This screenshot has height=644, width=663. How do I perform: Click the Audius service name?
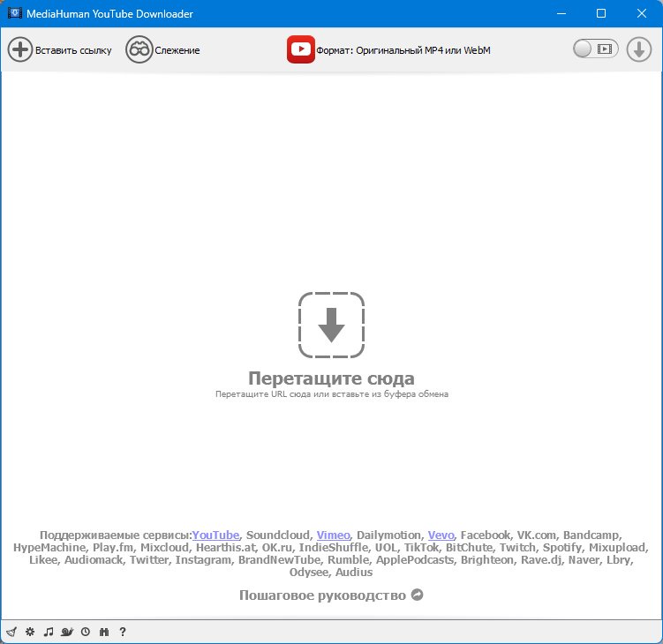[354, 573]
